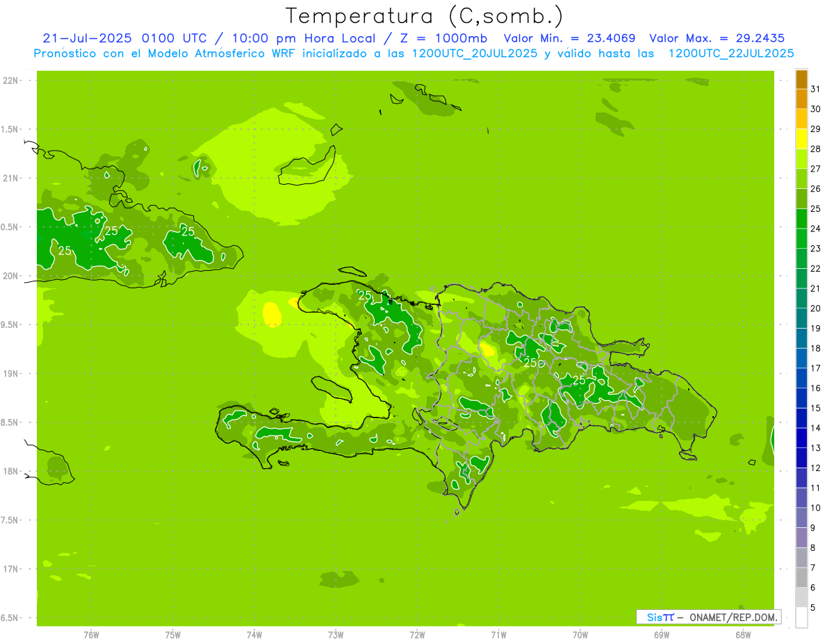This screenshot has height=644, width=834.
Task: Pick the purple legend band between 8 and 9
Action: tap(801, 538)
